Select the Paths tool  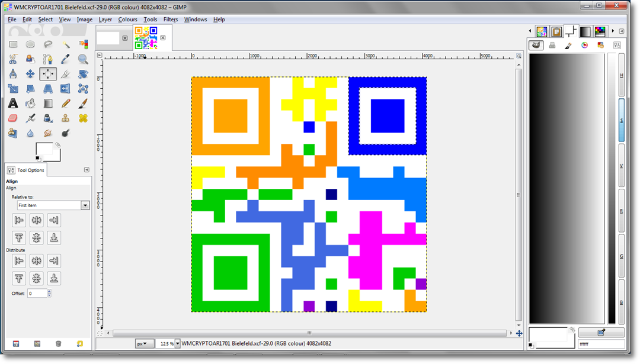click(x=48, y=59)
